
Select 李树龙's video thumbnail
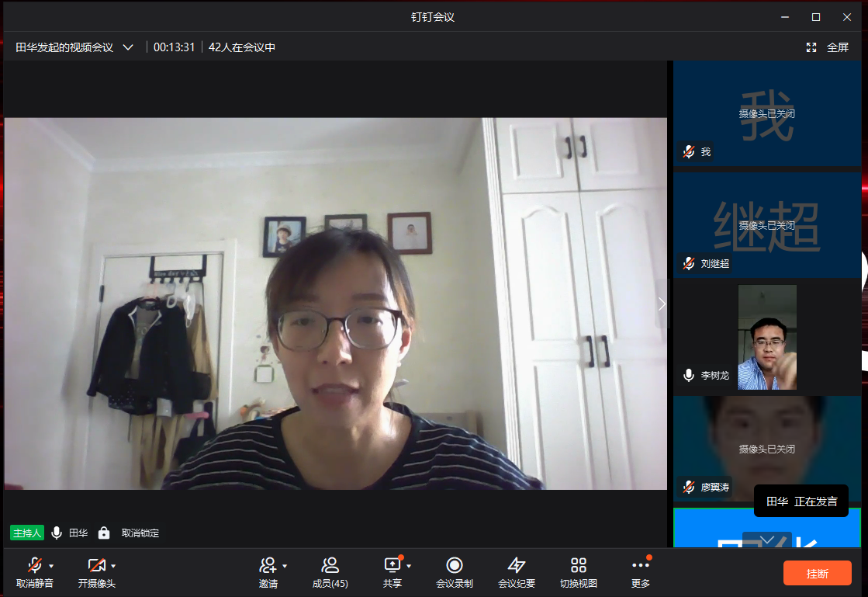pyautogui.click(x=766, y=337)
